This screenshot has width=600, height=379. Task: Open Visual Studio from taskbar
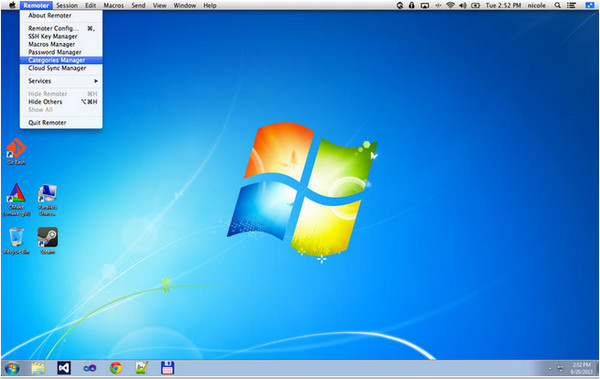64,368
